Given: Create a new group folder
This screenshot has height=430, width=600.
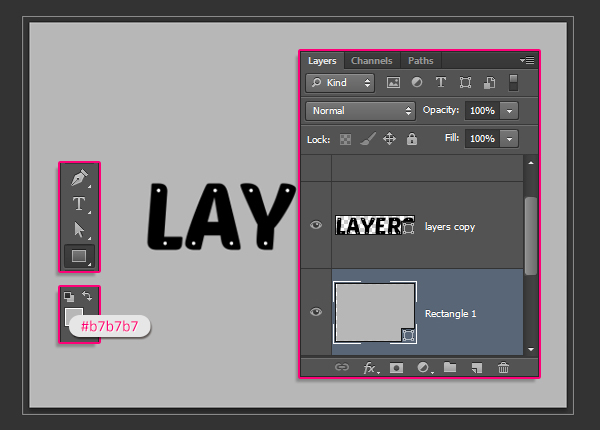Looking at the screenshot, I should pos(450,367).
